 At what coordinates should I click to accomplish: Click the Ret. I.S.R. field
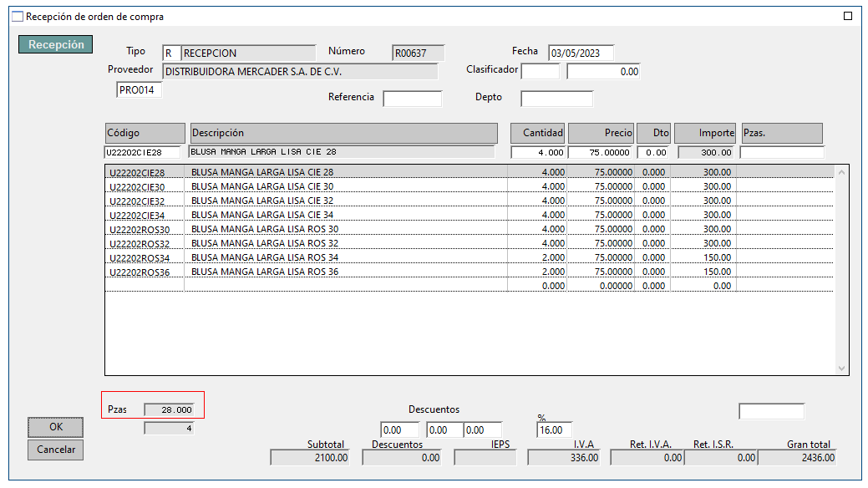click(x=721, y=458)
